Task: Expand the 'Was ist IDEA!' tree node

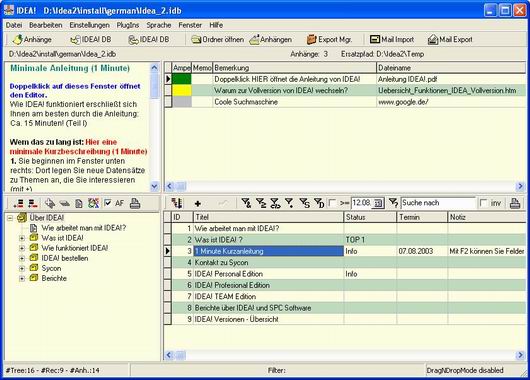Action: [x=22, y=238]
